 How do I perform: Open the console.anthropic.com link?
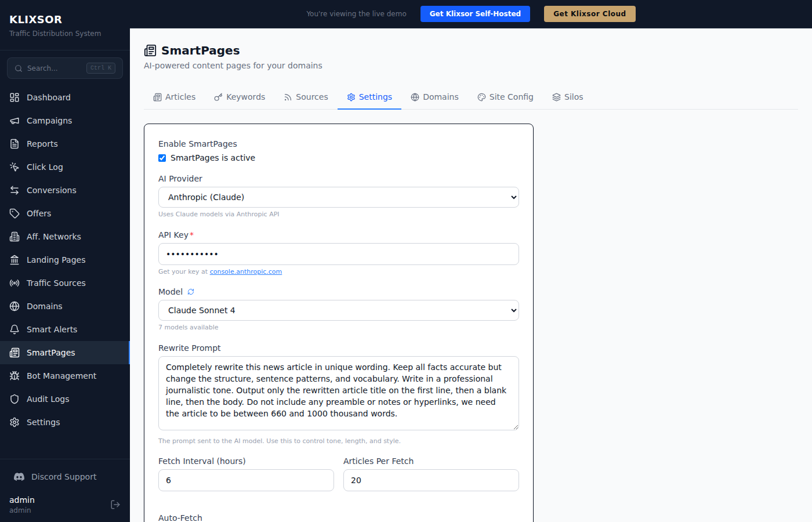246,271
